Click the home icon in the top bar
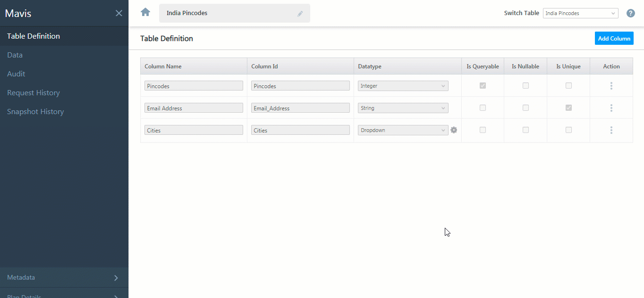The image size is (644, 298). [x=145, y=13]
